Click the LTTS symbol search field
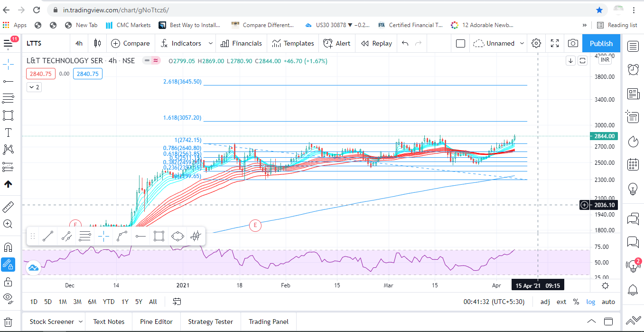 coord(45,43)
